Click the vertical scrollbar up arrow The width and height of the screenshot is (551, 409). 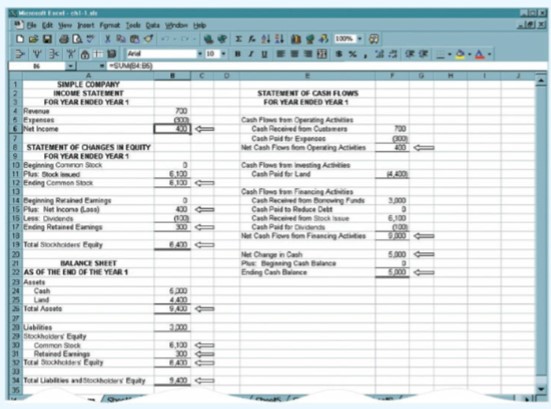(541, 80)
